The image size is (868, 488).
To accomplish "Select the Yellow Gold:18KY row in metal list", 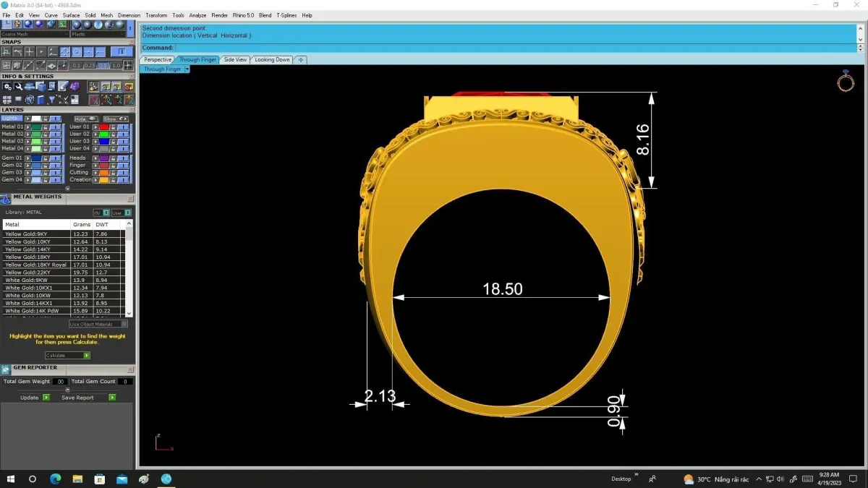I will pos(64,257).
